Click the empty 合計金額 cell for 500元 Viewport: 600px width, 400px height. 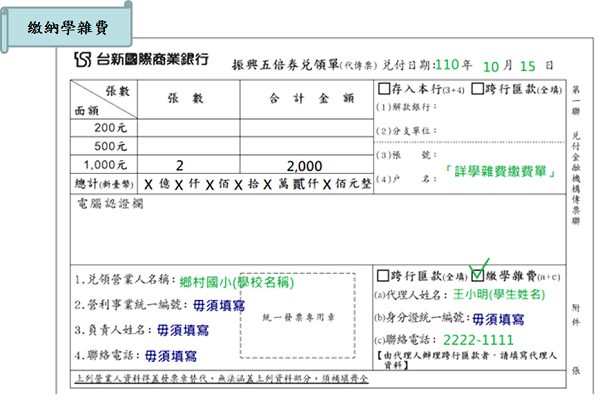coord(307,146)
